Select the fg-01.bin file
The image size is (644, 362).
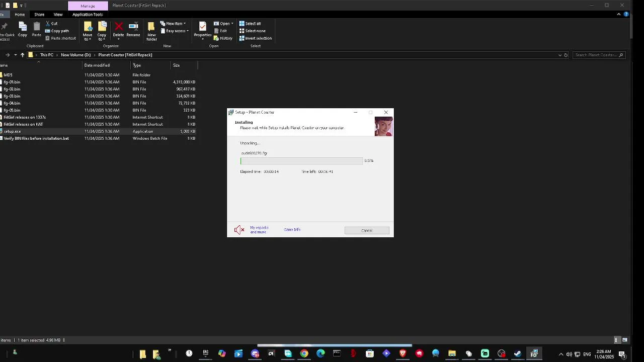(12, 82)
